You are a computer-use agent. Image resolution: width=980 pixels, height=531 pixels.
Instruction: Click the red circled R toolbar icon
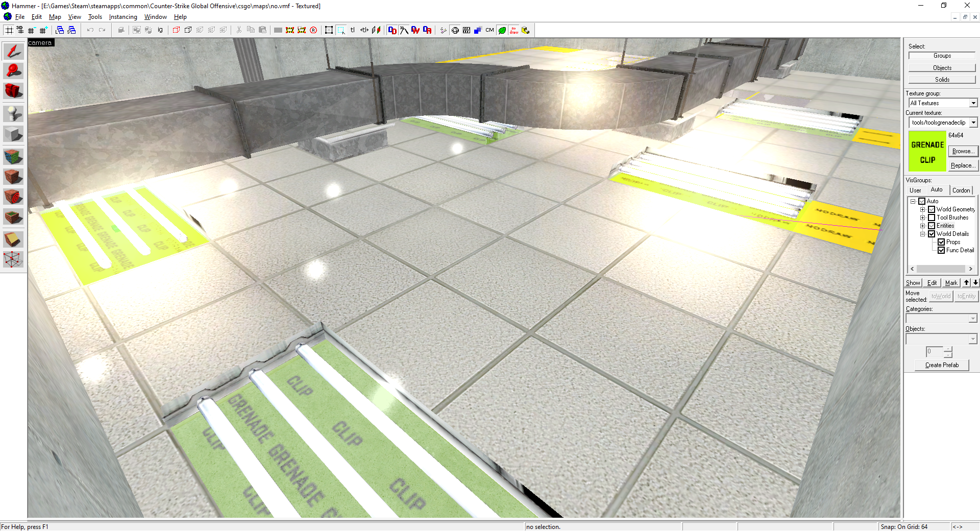tap(313, 30)
